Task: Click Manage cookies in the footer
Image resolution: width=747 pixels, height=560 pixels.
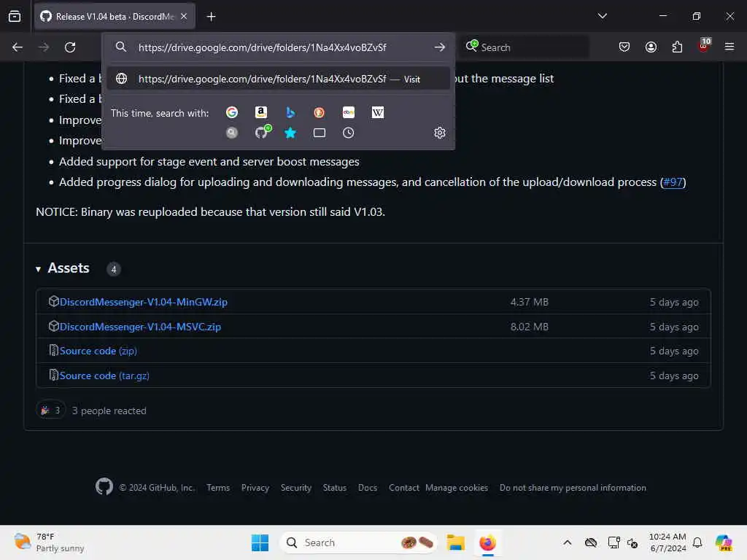Action: (x=457, y=488)
